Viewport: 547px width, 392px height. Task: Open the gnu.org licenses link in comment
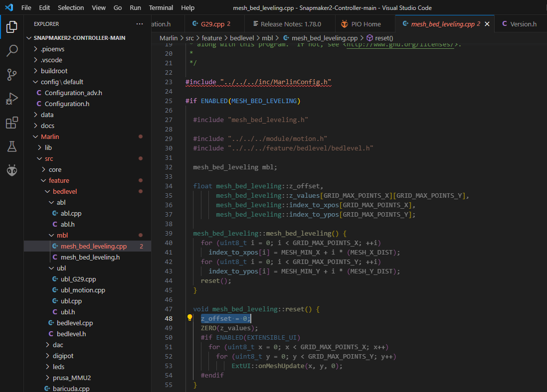(x=400, y=45)
